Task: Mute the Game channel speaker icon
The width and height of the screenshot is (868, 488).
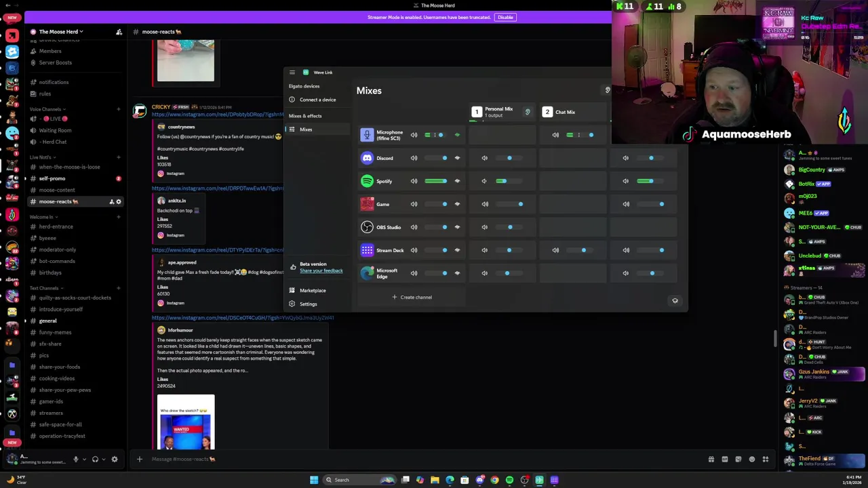Action: 414,204
